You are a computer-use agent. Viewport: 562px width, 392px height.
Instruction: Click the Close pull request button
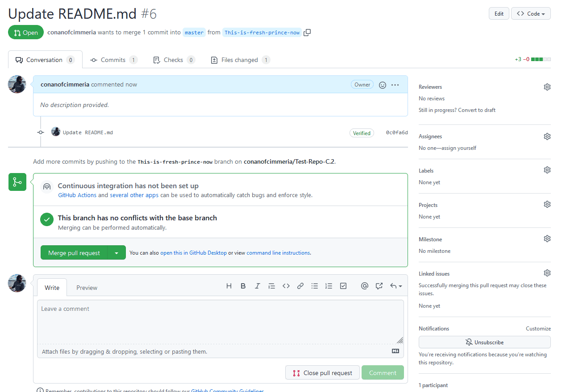(x=322, y=373)
